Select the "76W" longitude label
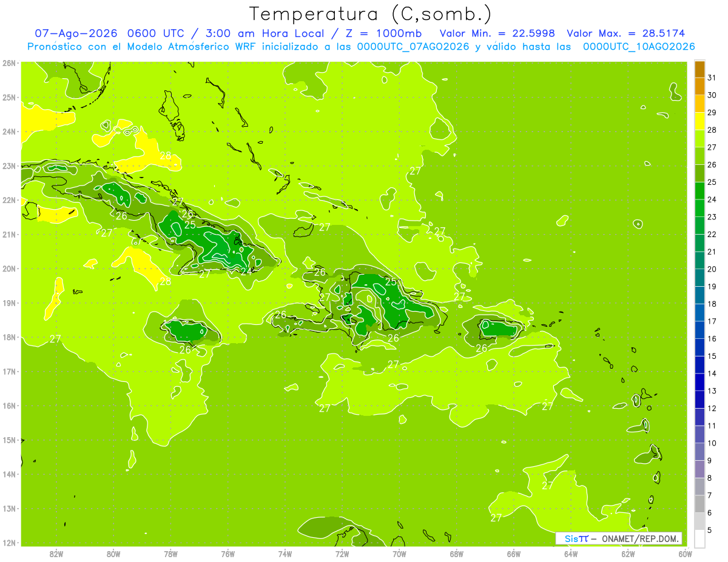 click(227, 554)
